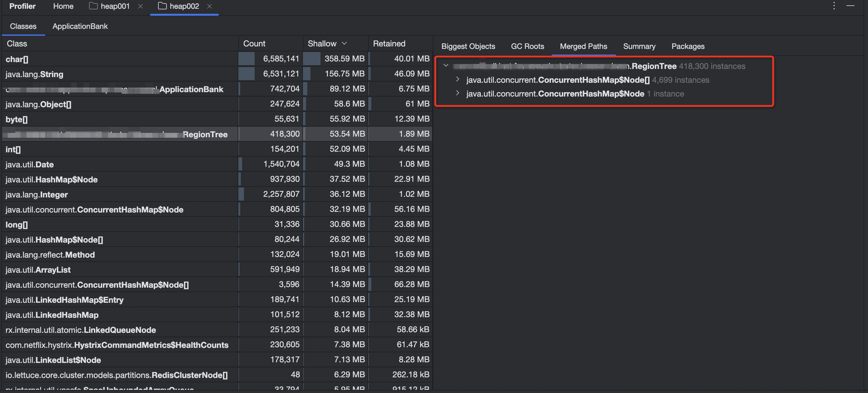This screenshot has height=393, width=868.
Task: Switch to the Summary tab
Action: click(639, 46)
